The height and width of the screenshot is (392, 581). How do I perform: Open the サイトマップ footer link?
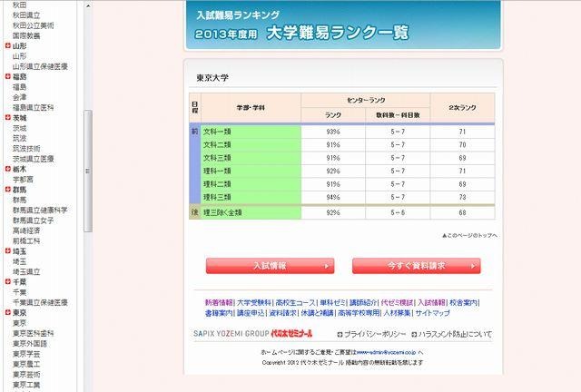coord(432,312)
